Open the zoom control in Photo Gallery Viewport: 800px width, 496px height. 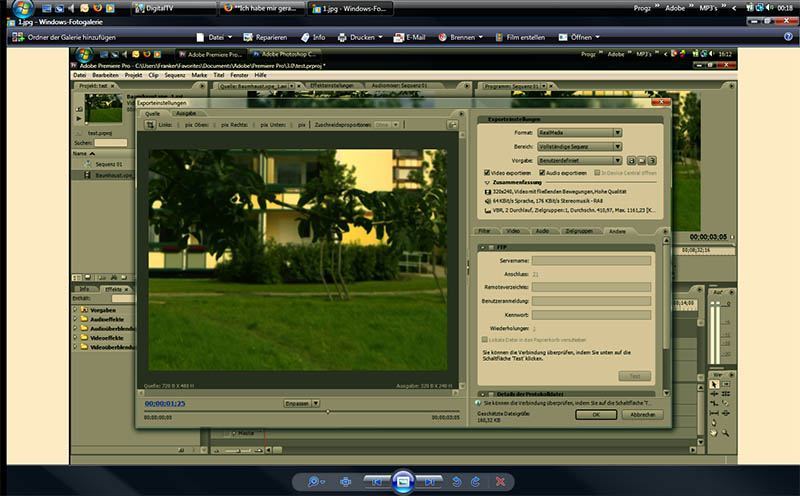coord(315,482)
